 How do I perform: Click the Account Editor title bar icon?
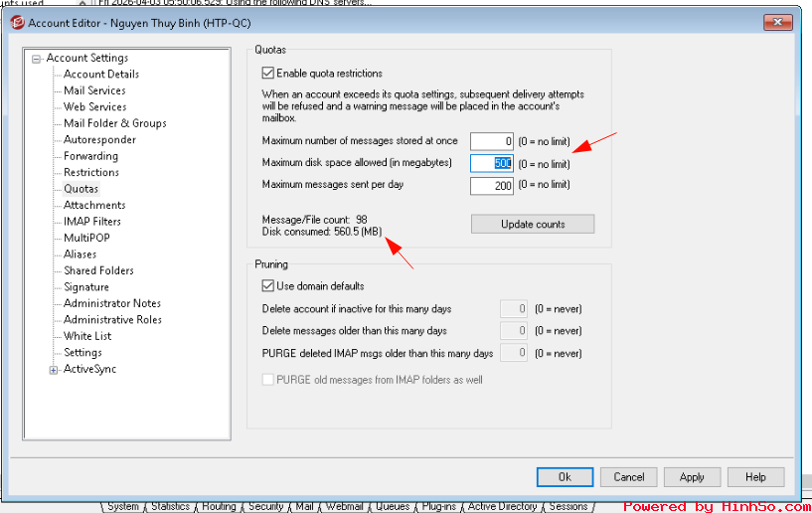pyautogui.click(x=16, y=22)
